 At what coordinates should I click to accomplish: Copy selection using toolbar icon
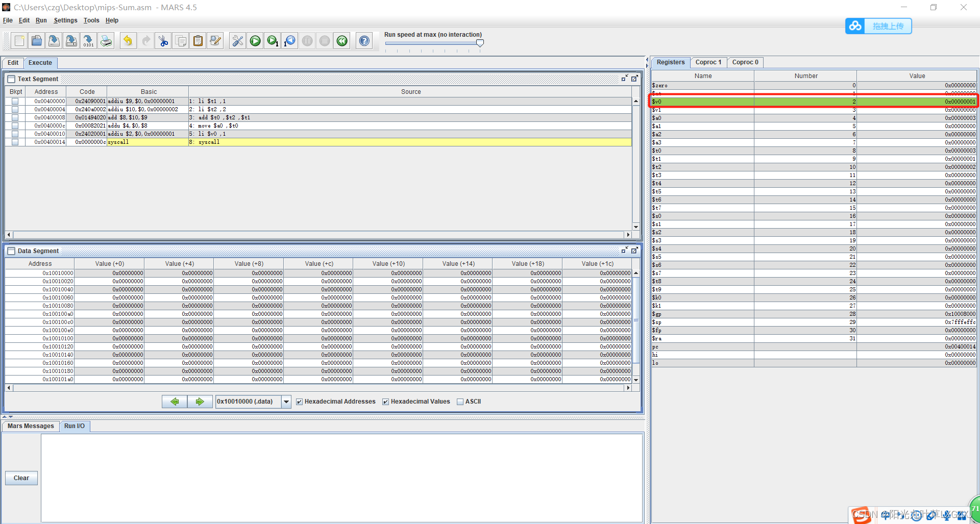tap(181, 41)
